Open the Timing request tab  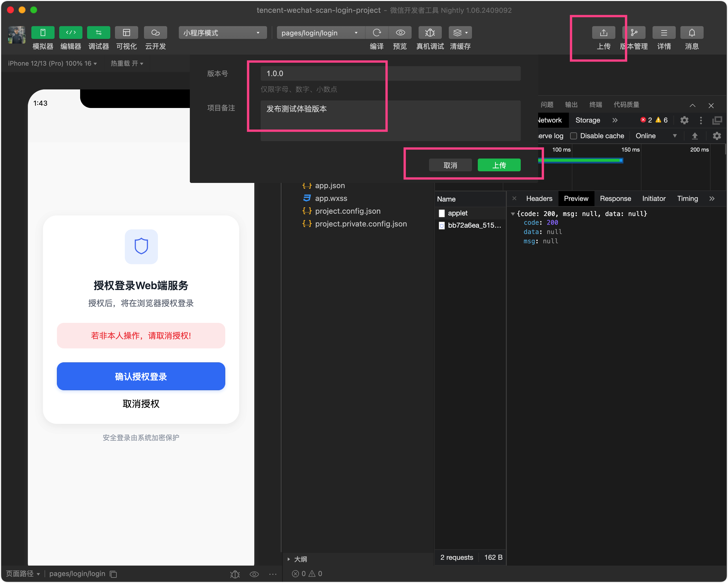[x=687, y=199]
